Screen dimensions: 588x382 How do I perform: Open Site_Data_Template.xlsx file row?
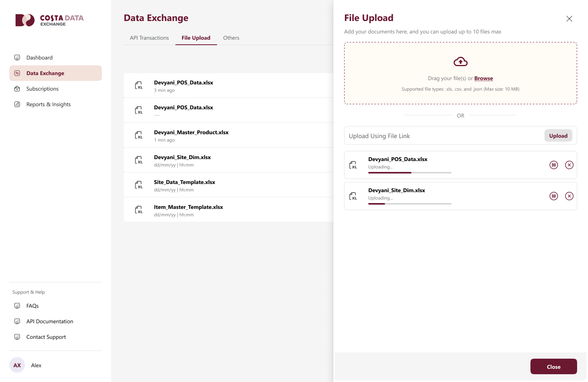[x=228, y=185]
